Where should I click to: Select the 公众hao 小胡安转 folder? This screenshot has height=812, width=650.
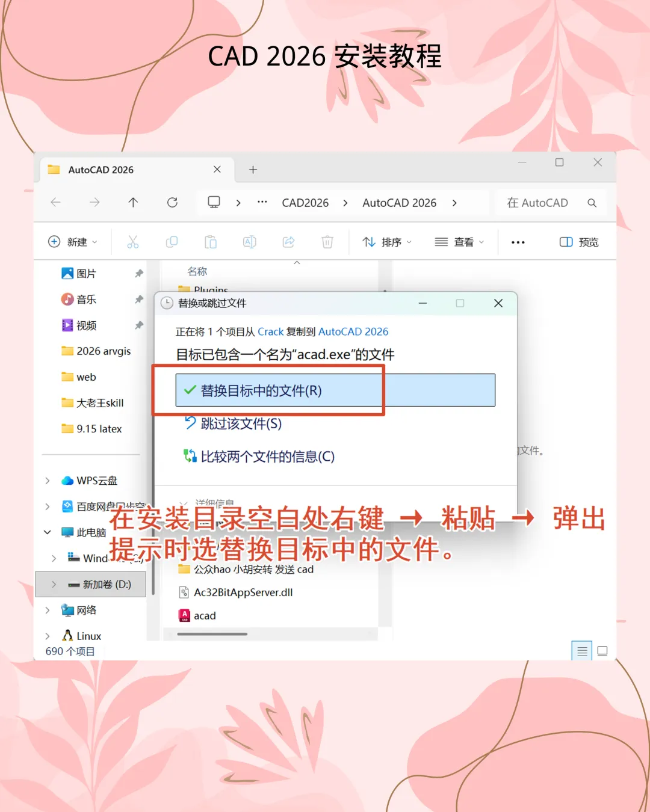246,569
